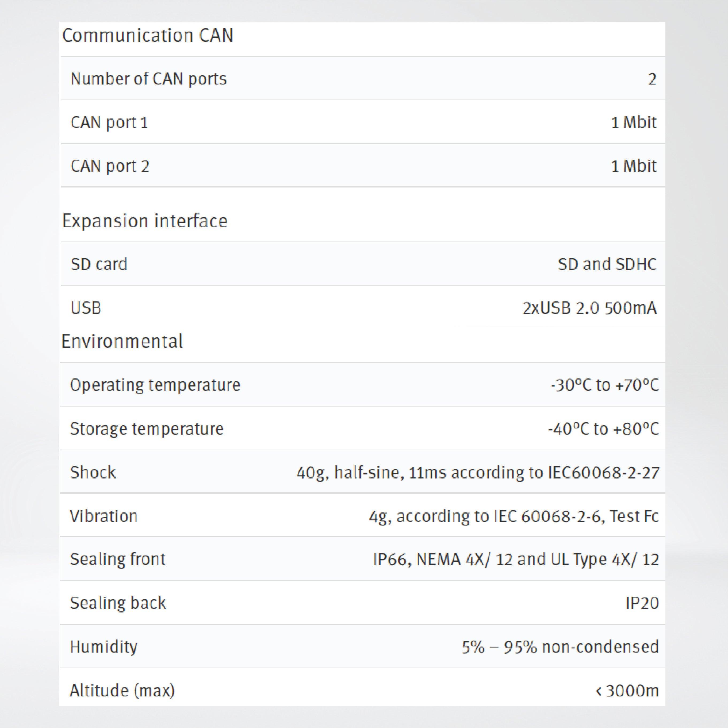
Task: Click the Environmental section heading
Action: tap(122, 341)
